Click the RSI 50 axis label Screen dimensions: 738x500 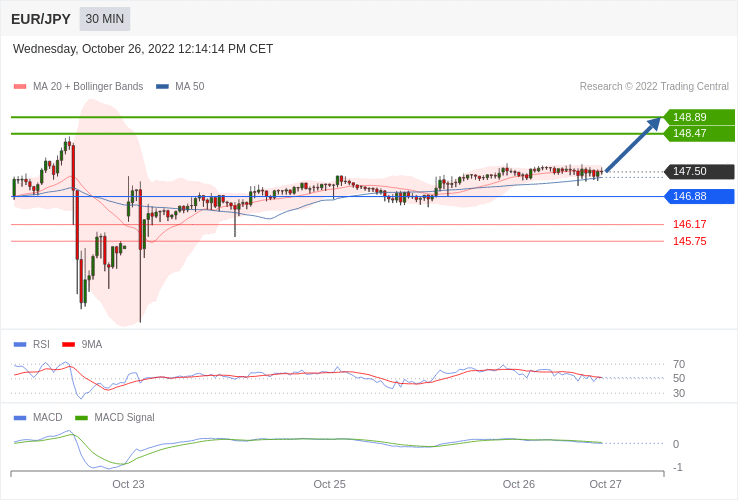[x=679, y=378]
